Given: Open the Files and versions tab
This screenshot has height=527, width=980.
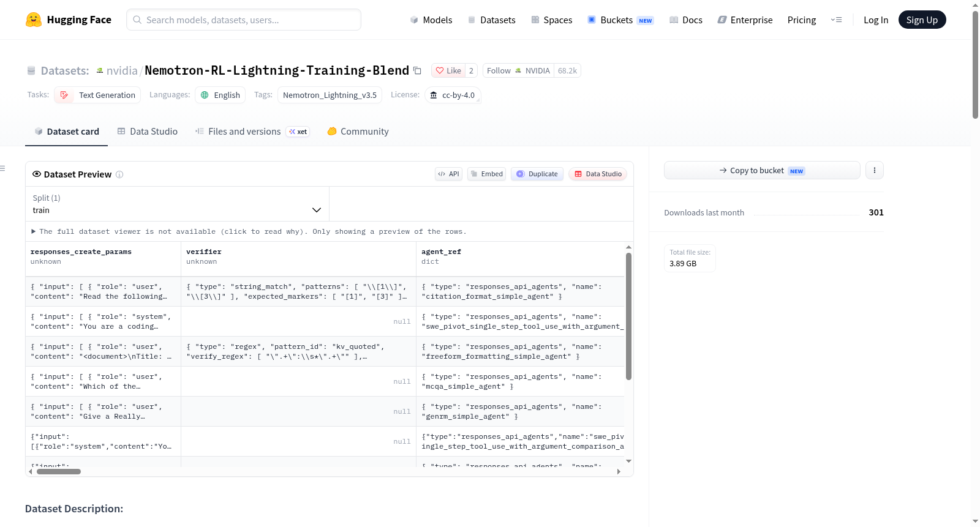Looking at the screenshot, I should (x=252, y=131).
